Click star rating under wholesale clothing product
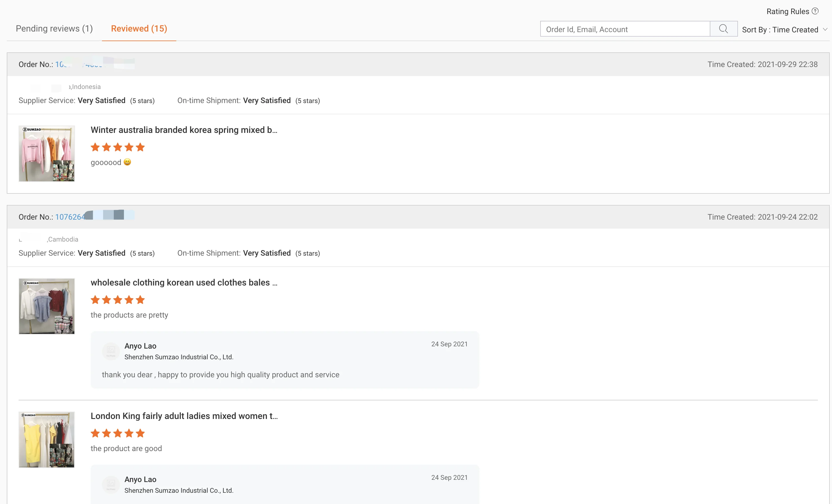Viewport: 832px width, 504px height. pos(117,300)
